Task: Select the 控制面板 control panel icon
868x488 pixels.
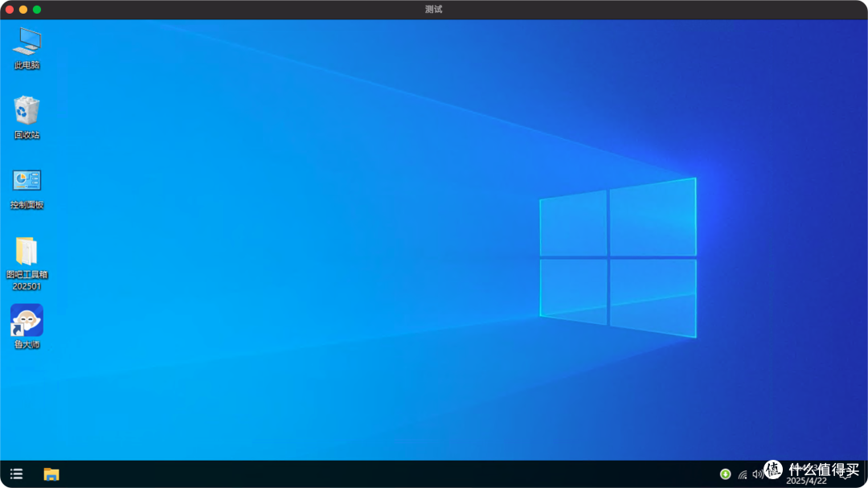Action: click(27, 189)
